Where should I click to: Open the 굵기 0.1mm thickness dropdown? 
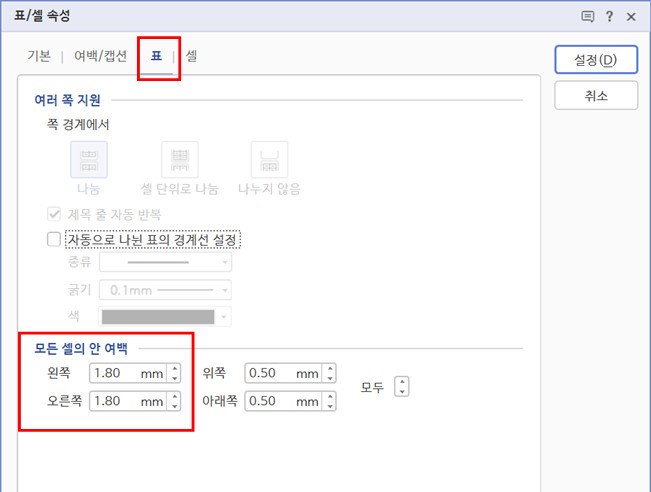pyautogui.click(x=165, y=290)
